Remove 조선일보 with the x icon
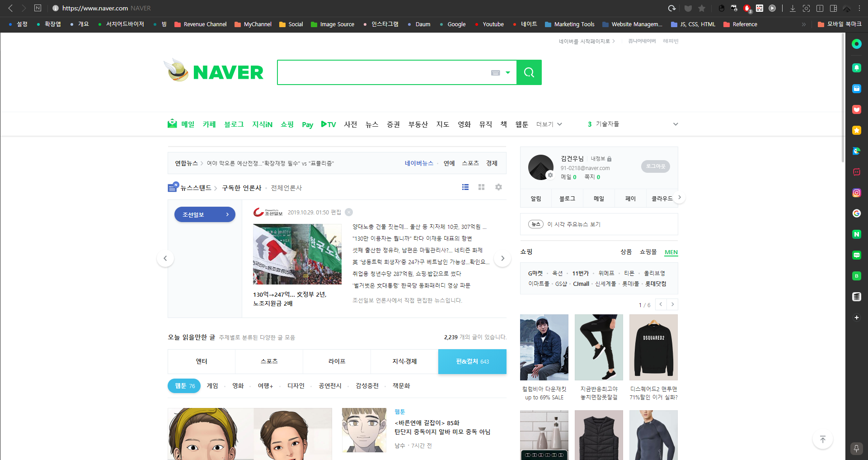This screenshot has width=868, height=460. pos(349,212)
